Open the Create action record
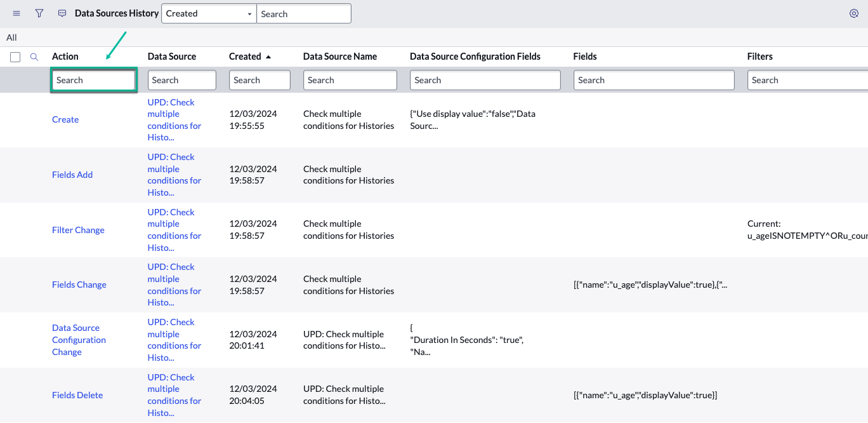Image resolution: width=868 pixels, height=423 pixels. [x=65, y=119]
